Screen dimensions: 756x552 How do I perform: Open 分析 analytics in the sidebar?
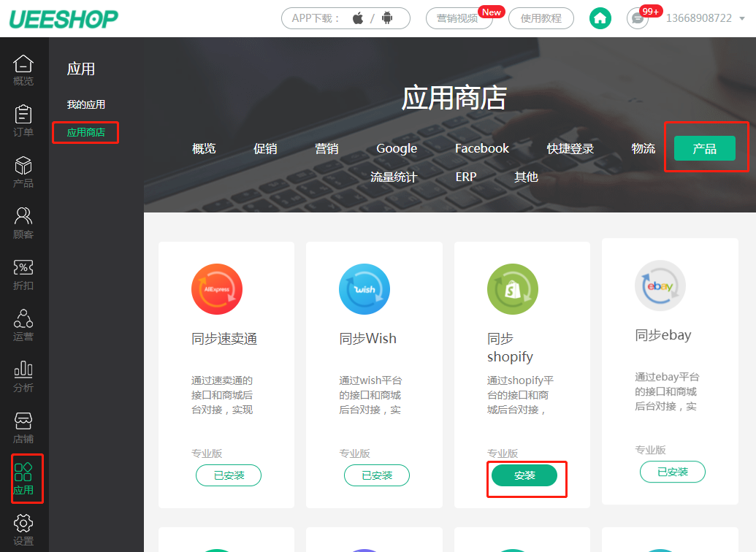pyautogui.click(x=23, y=377)
